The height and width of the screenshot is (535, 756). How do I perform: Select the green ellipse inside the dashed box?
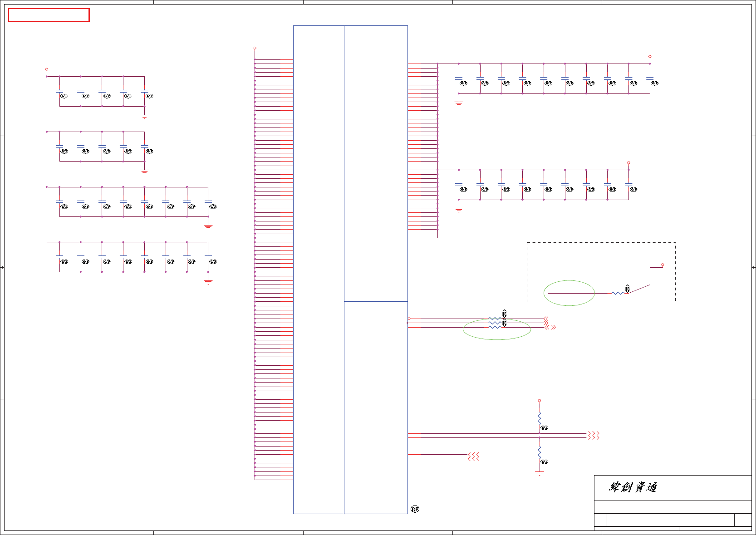569,293
